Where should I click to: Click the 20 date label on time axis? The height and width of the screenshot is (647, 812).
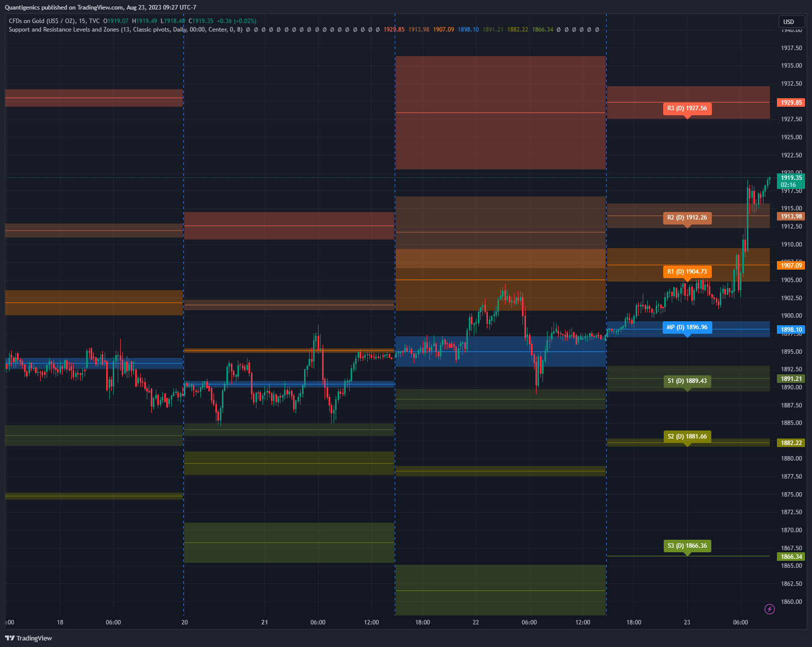pos(184,622)
